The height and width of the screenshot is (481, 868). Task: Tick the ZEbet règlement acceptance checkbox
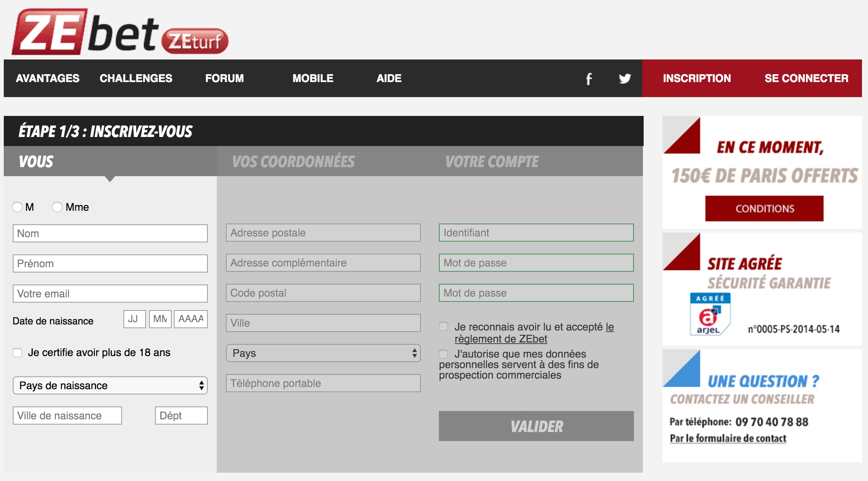(x=444, y=326)
